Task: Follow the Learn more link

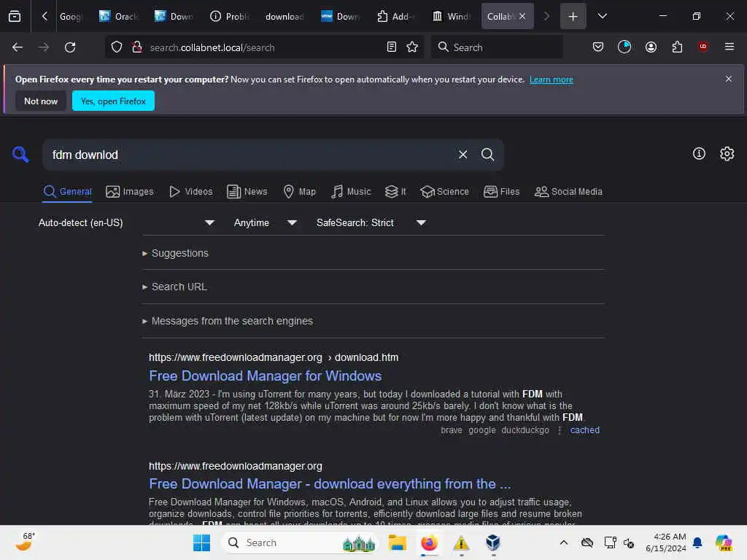Action: click(x=551, y=79)
